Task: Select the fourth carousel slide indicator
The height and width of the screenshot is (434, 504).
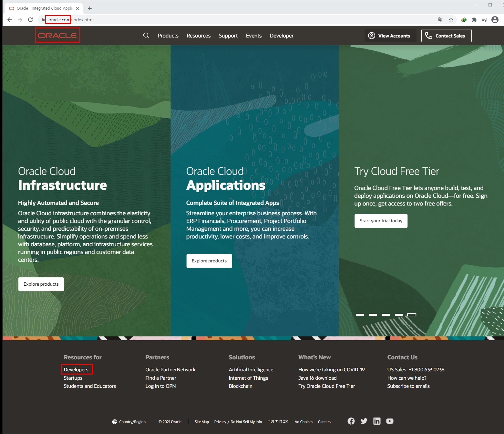Action: pos(399,314)
